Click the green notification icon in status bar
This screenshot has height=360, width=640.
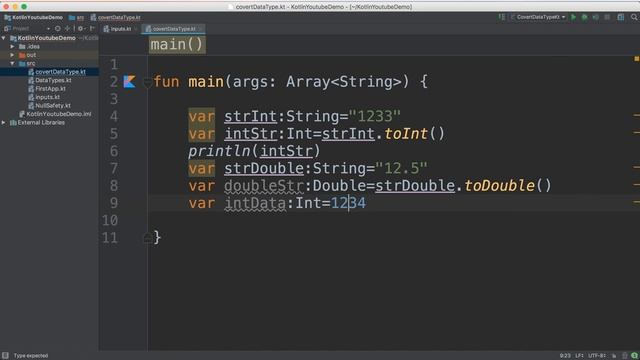pyautogui.click(x=634, y=356)
